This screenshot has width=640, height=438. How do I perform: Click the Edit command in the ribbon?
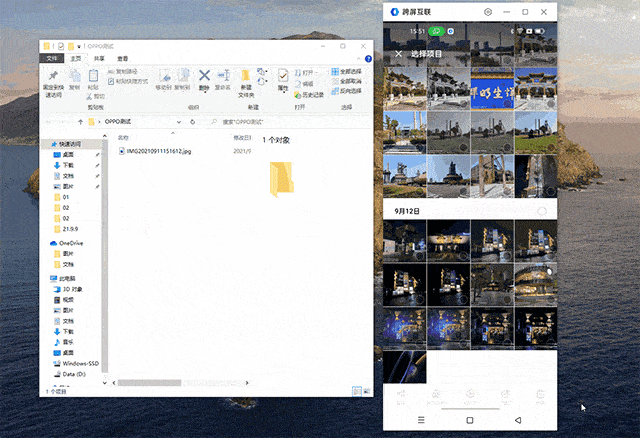tap(304, 84)
